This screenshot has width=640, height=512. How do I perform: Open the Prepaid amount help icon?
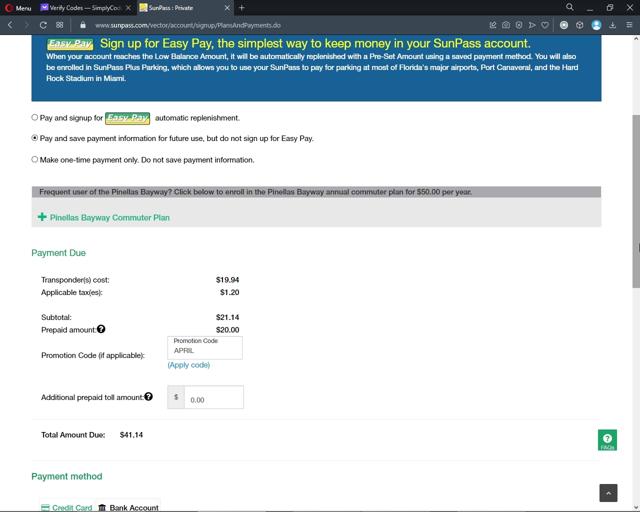(101, 329)
